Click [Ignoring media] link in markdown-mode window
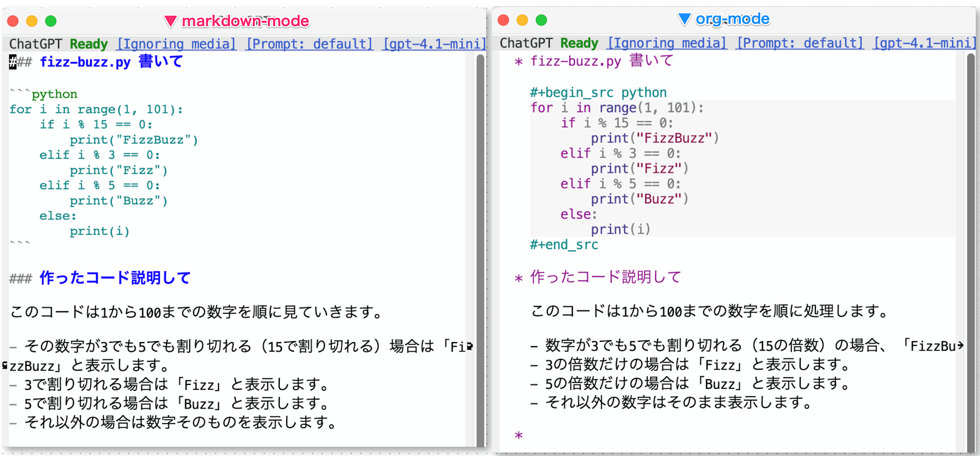This screenshot has width=980, height=456. coord(176,44)
